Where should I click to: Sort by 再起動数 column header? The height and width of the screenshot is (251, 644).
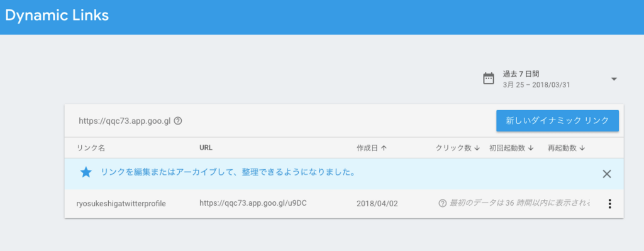567,148
